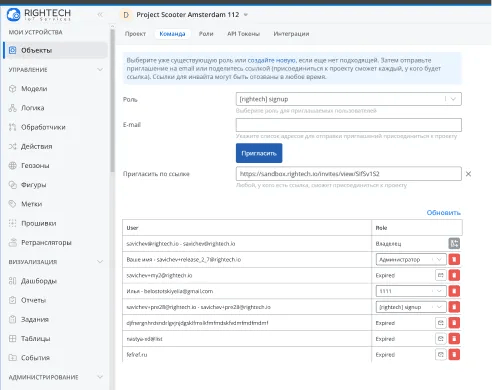This screenshot has width=496, height=390.
Task: Open Дашборды section
Action: coord(39,281)
